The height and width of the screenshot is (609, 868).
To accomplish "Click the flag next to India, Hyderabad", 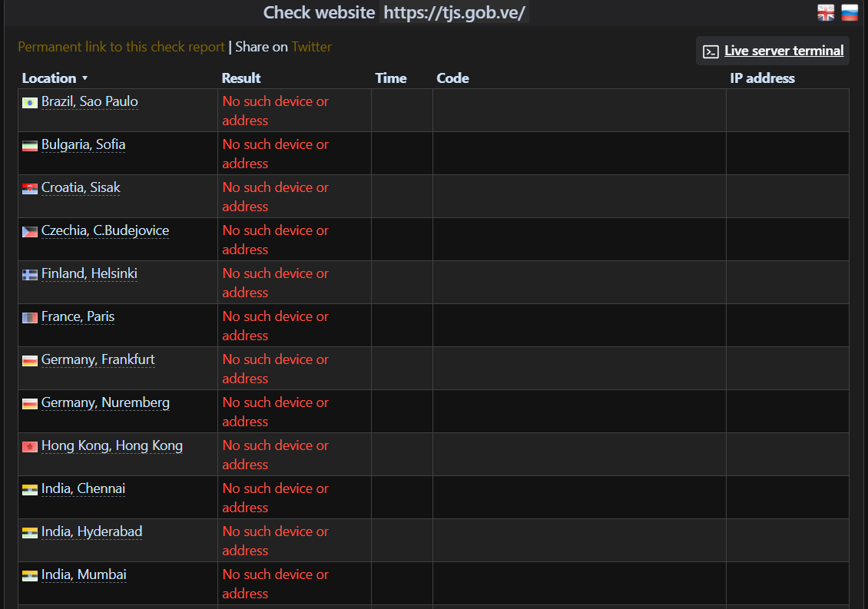I will pyautogui.click(x=30, y=533).
